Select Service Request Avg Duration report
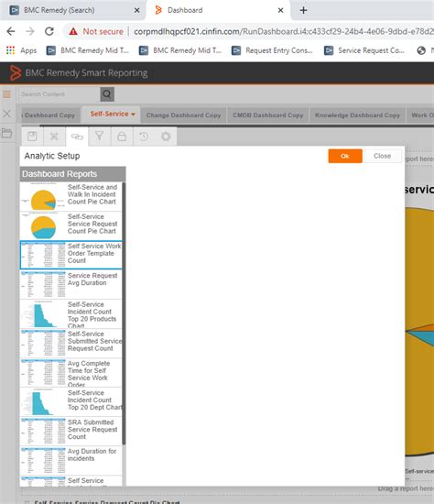 pos(71,285)
